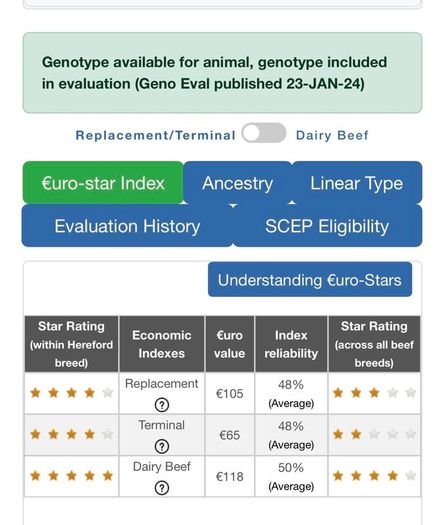The width and height of the screenshot is (445, 525).
Task: Open the Linear Type tab
Action: [x=357, y=183]
